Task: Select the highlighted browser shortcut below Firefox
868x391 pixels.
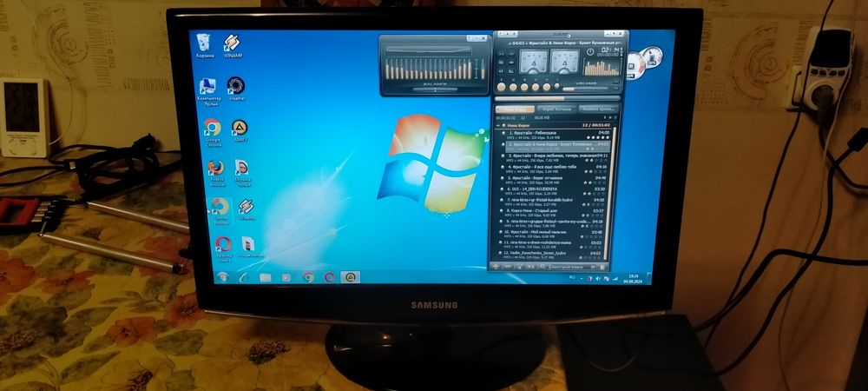Action: tap(220, 211)
